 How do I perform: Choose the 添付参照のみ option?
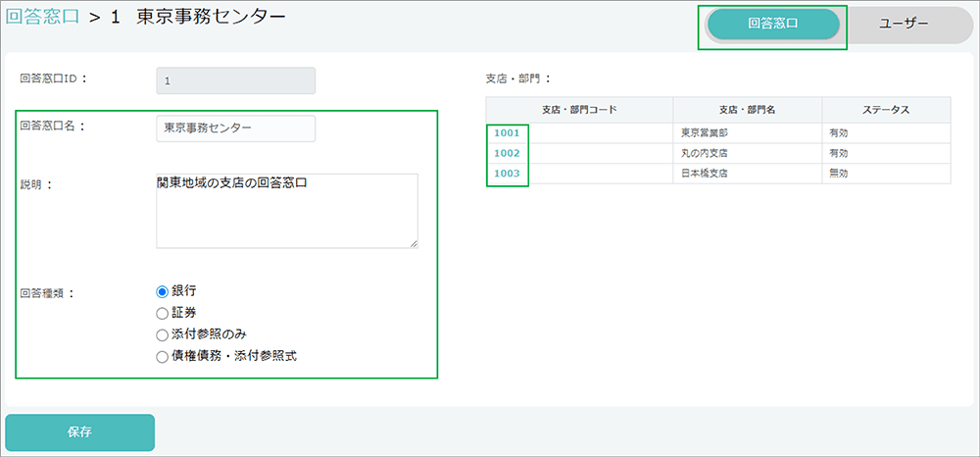tap(163, 334)
